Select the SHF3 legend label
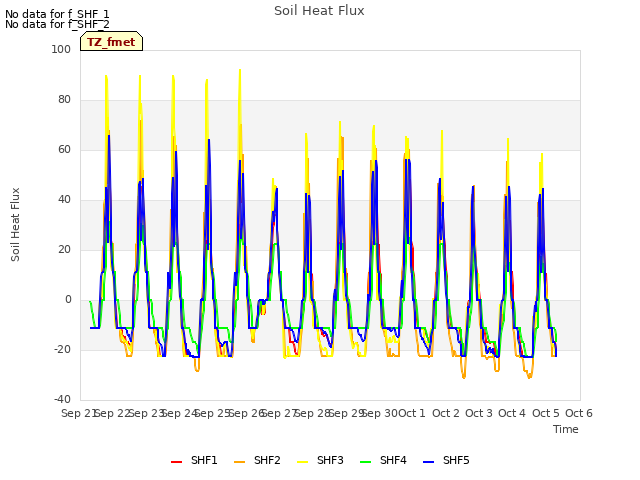The image size is (640, 480). 330,460
